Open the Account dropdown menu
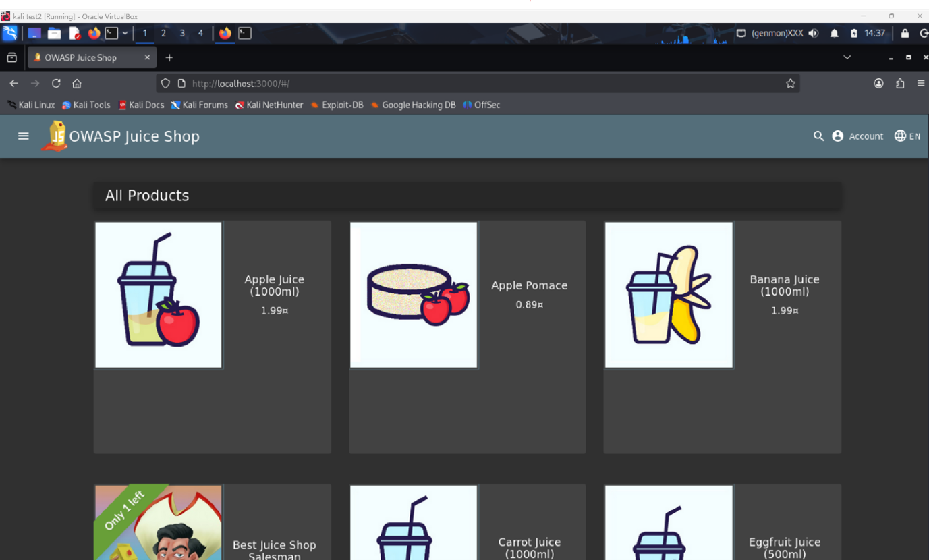The width and height of the screenshot is (929, 560). 857,136
